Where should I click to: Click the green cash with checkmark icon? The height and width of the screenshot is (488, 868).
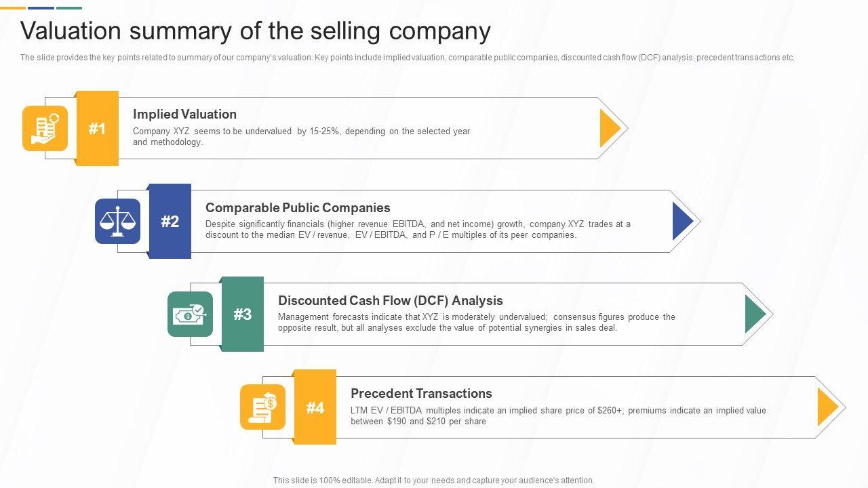(190, 314)
